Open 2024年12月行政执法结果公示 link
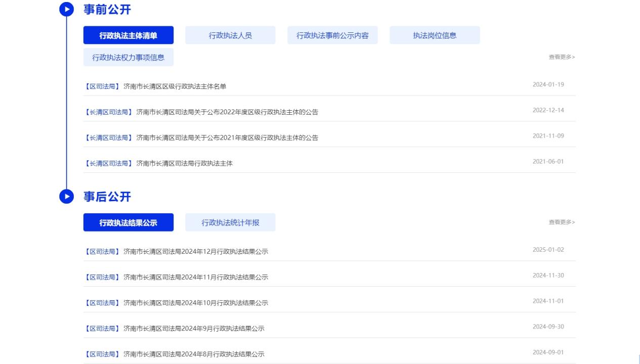This screenshot has height=364, width=640. tap(195, 252)
